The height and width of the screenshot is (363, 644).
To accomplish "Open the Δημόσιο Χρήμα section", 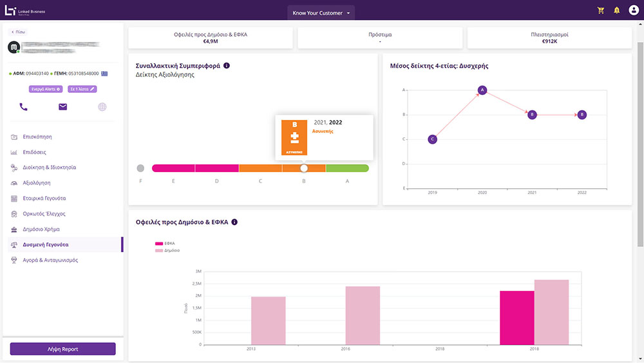I will pyautogui.click(x=41, y=230).
